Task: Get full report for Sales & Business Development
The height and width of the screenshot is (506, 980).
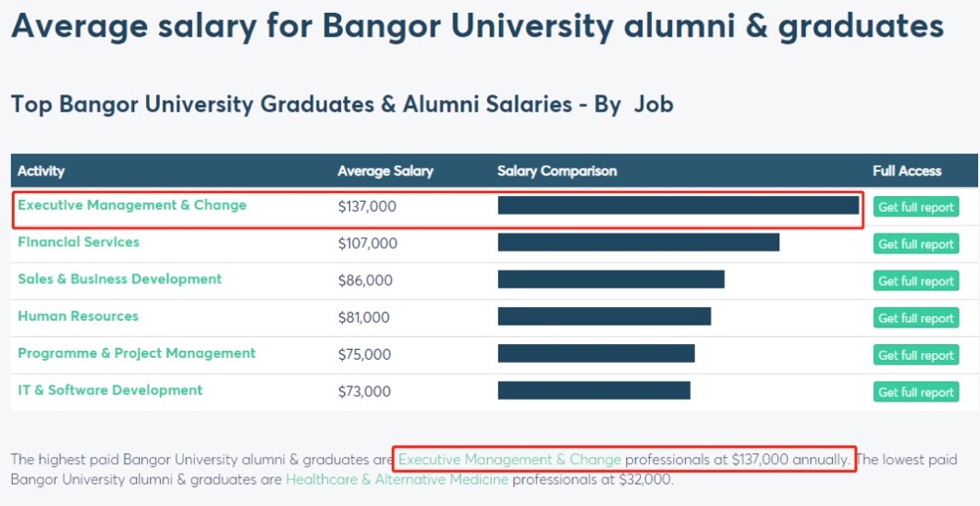Action: point(915,281)
